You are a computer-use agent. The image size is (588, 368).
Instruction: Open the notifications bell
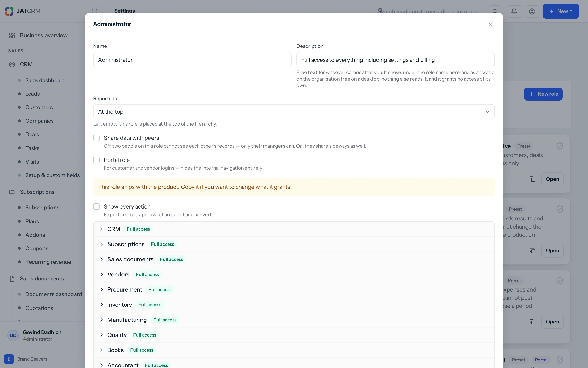click(x=514, y=11)
